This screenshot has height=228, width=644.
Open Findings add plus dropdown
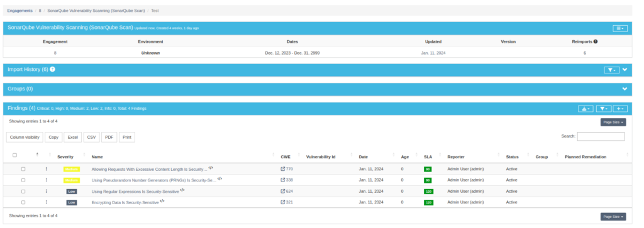tap(620, 109)
